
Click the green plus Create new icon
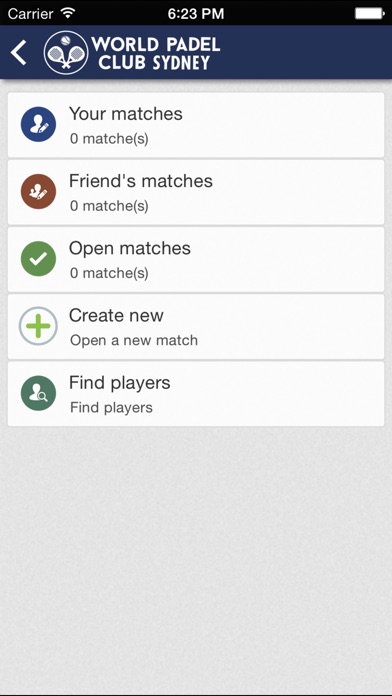coord(39,326)
